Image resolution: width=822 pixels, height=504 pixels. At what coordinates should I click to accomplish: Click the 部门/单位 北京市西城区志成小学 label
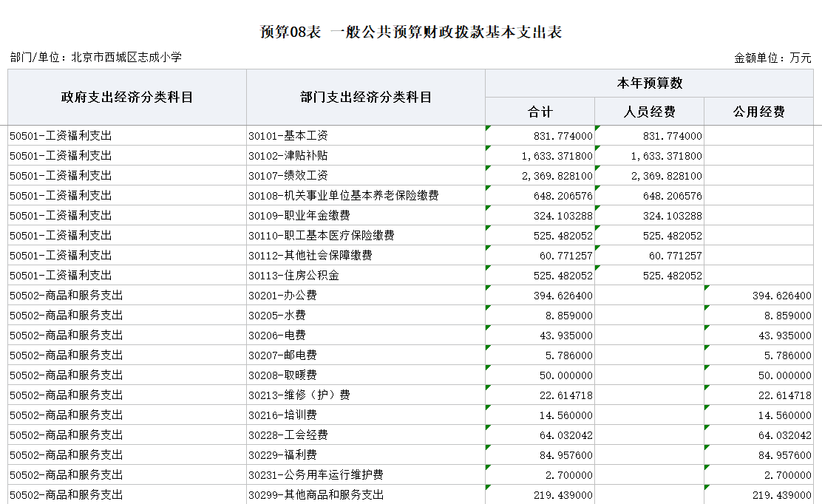coord(96,57)
